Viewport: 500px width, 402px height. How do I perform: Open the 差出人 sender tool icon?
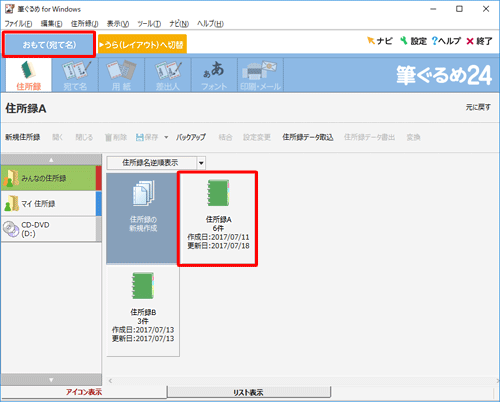coord(168,75)
